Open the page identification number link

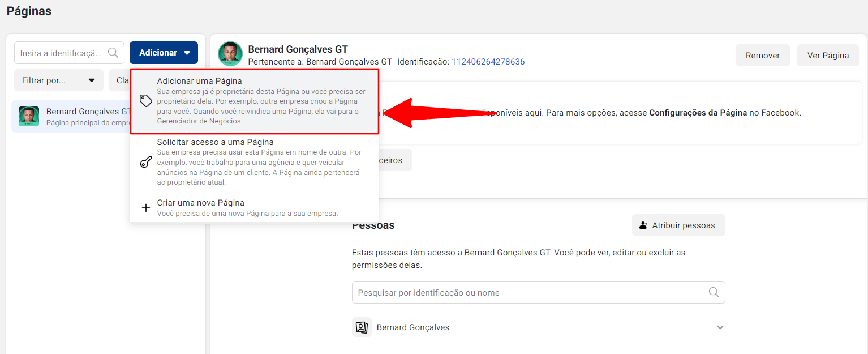tap(488, 62)
